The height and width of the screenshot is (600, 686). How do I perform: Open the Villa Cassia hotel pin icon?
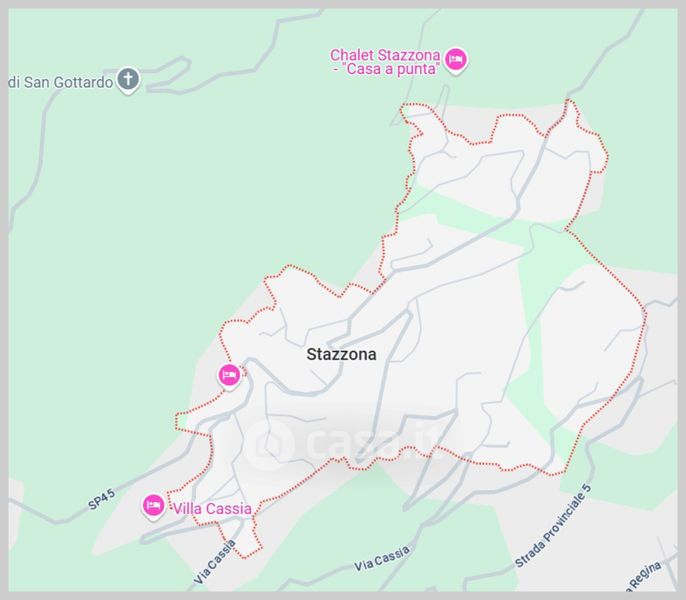[154, 506]
